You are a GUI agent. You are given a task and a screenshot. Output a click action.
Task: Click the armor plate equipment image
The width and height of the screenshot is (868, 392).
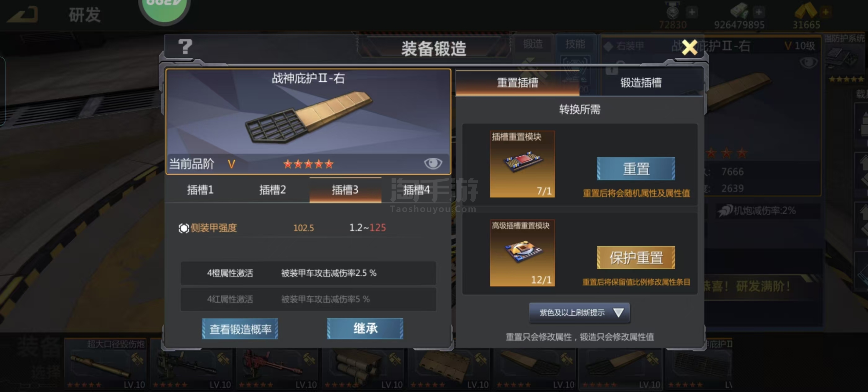(x=308, y=117)
